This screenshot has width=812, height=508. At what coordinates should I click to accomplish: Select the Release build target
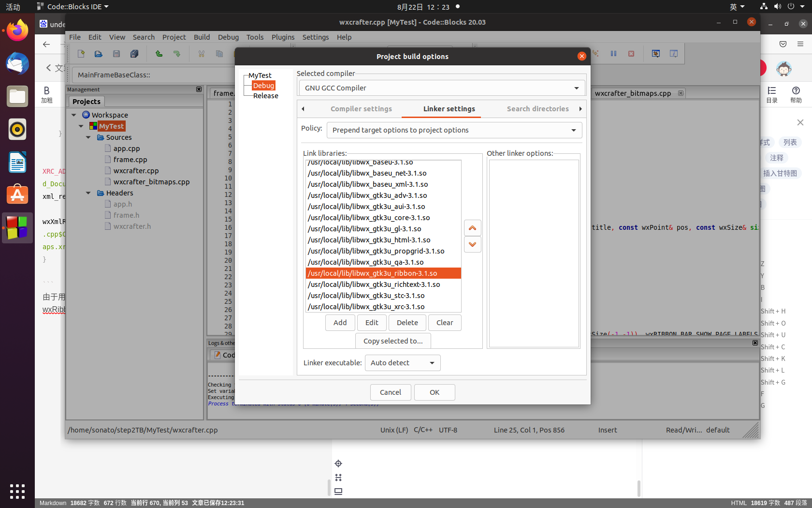265,96
